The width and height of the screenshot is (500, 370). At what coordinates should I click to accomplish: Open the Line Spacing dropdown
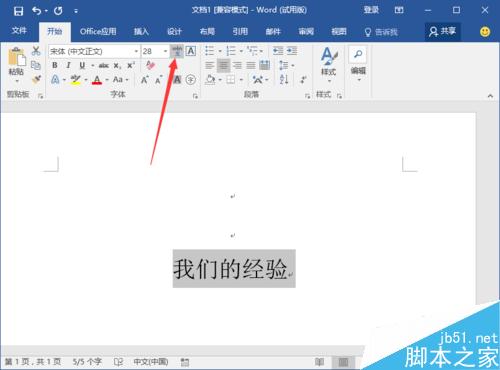click(x=286, y=65)
